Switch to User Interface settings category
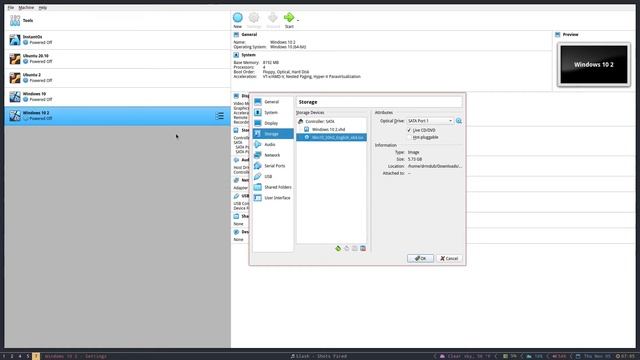 (x=273, y=198)
